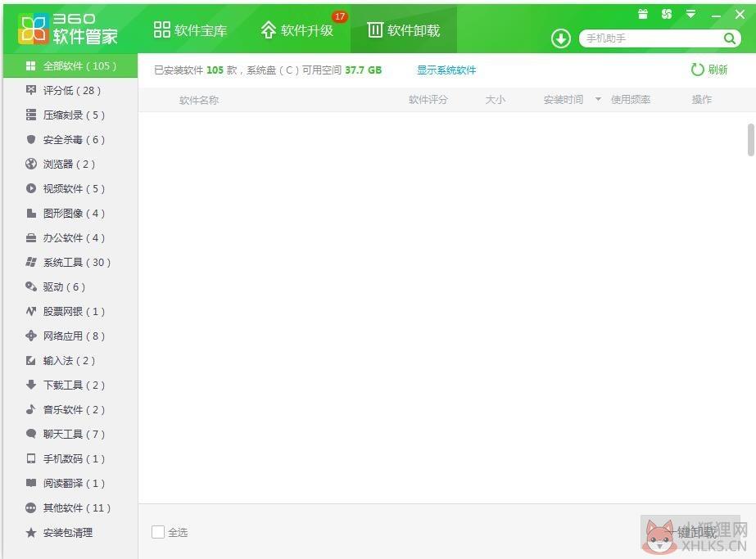Click the vertical scrollbar thumb
The height and width of the screenshot is (559, 756).
[751, 140]
